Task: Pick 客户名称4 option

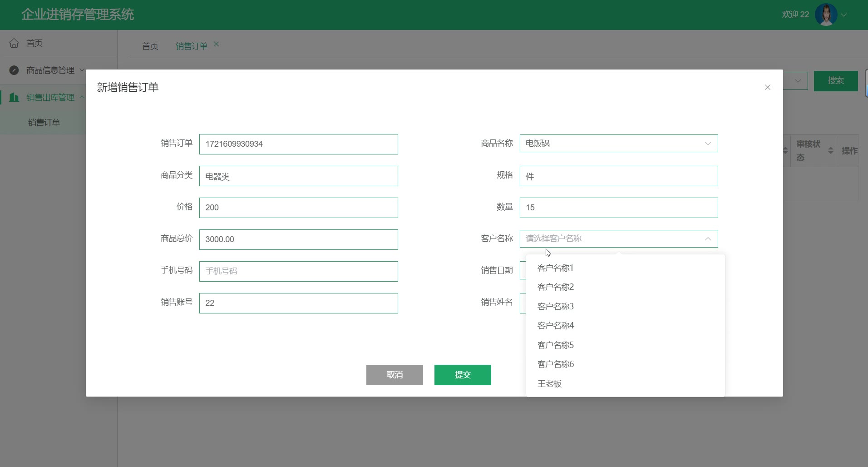Action: 555,326
